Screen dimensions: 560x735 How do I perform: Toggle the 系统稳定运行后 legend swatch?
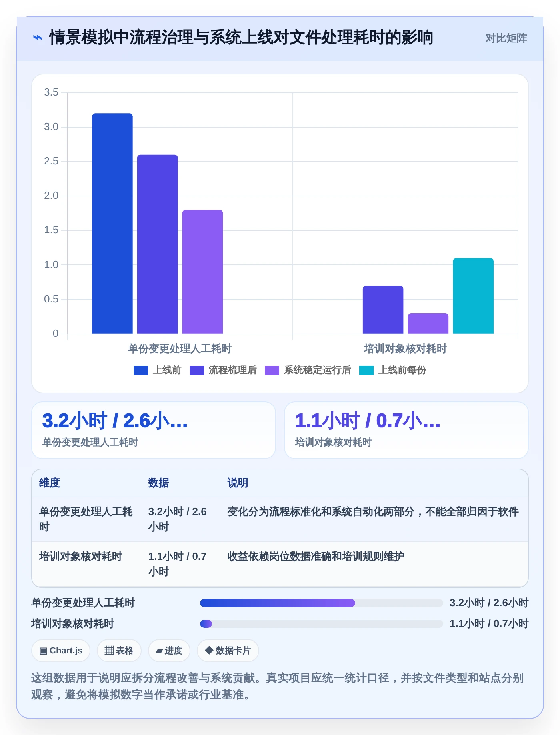pos(272,370)
